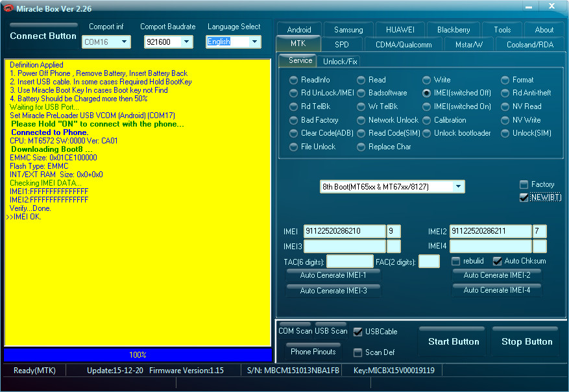The width and height of the screenshot is (569, 392).
Task: Click the IMEI field with 91122520286210
Action: click(x=345, y=231)
